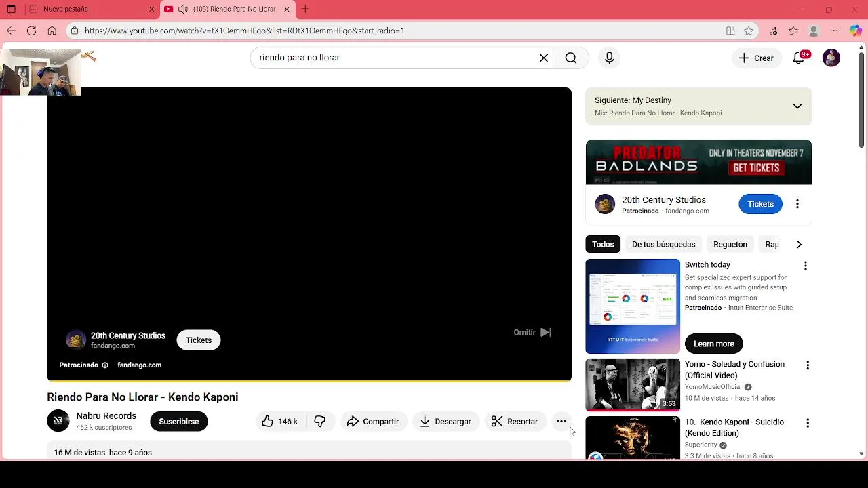868x488 pixels.
Task: Dislike the video thumbs-down
Action: tap(320, 422)
